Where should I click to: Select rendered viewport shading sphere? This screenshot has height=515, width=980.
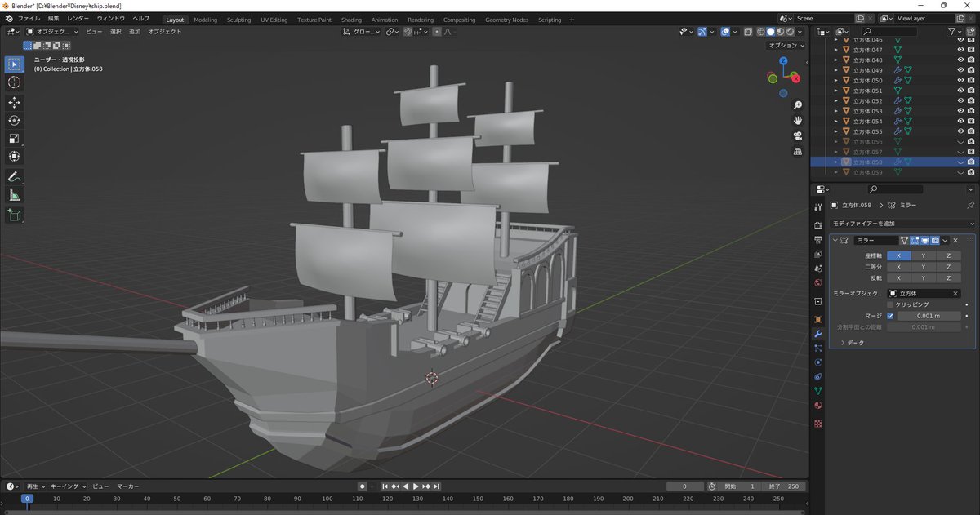(790, 32)
